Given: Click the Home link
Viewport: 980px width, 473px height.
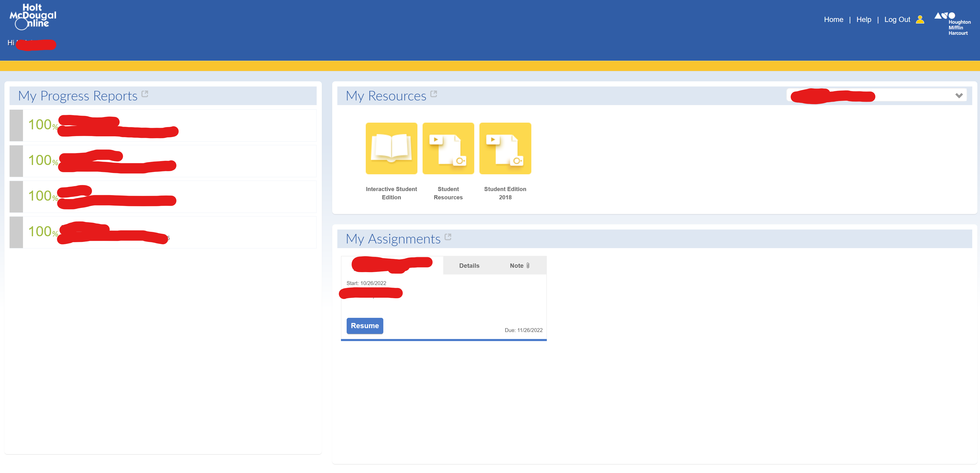Looking at the screenshot, I should pyautogui.click(x=834, y=19).
